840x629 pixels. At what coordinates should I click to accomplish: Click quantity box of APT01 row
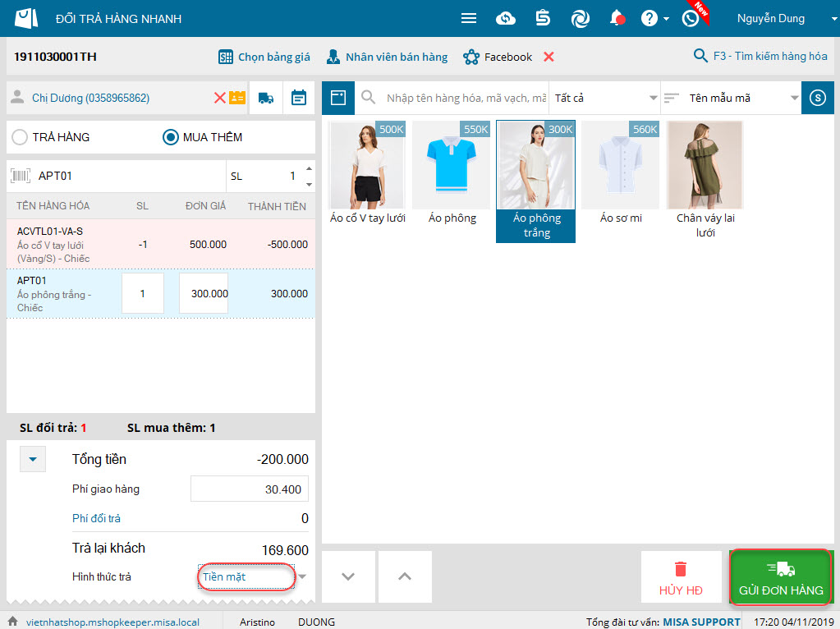point(143,294)
